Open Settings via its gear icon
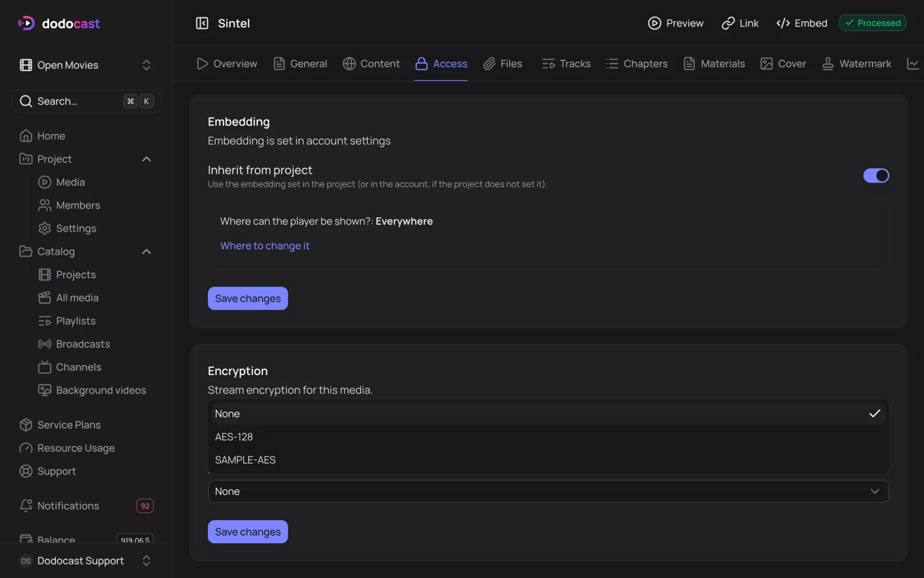This screenshot has height=578, width=924. (44, 228)
